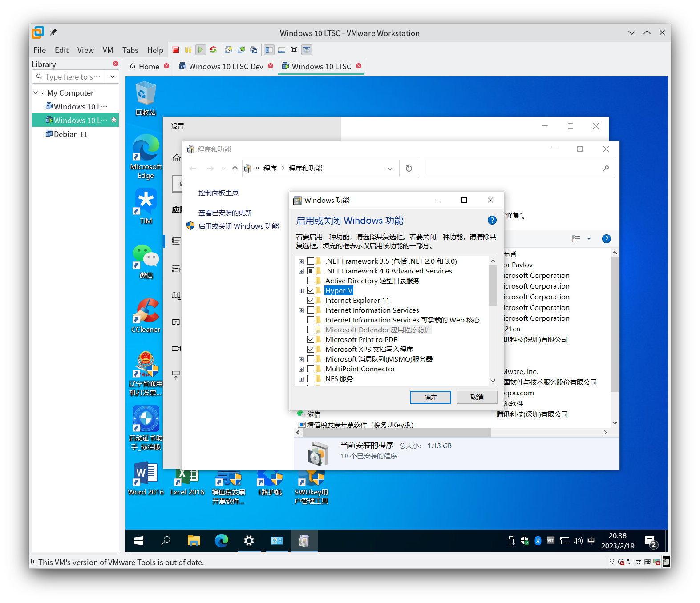The height and width of the screenshot is (603, 700).
Task: Enter full screen mode icon
Action: pyautogui.click(x=294, y=50)
